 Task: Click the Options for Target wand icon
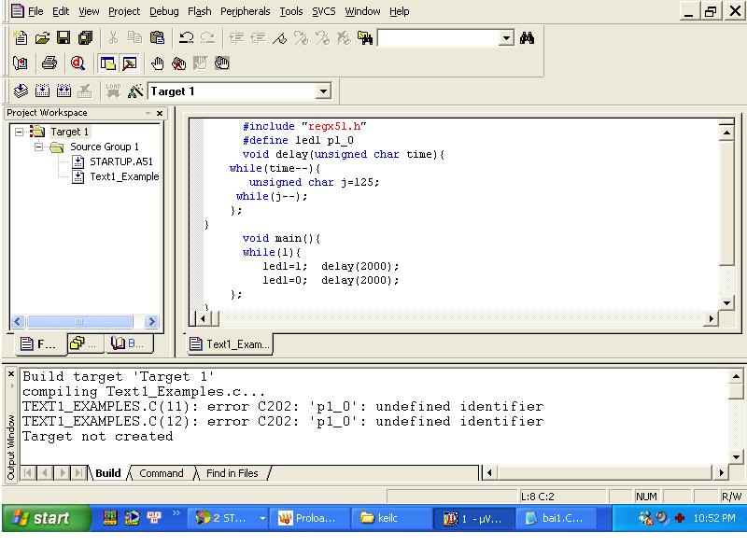135,91
